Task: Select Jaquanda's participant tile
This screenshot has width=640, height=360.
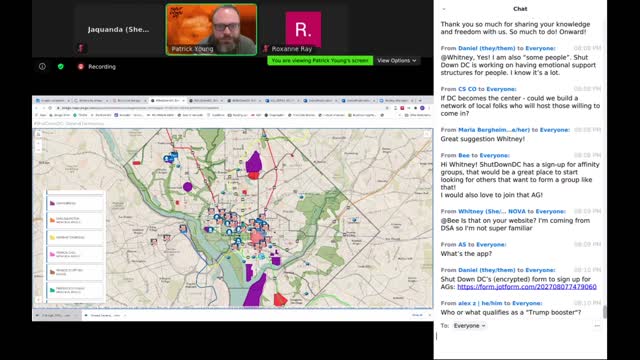Action: (119, 29)
